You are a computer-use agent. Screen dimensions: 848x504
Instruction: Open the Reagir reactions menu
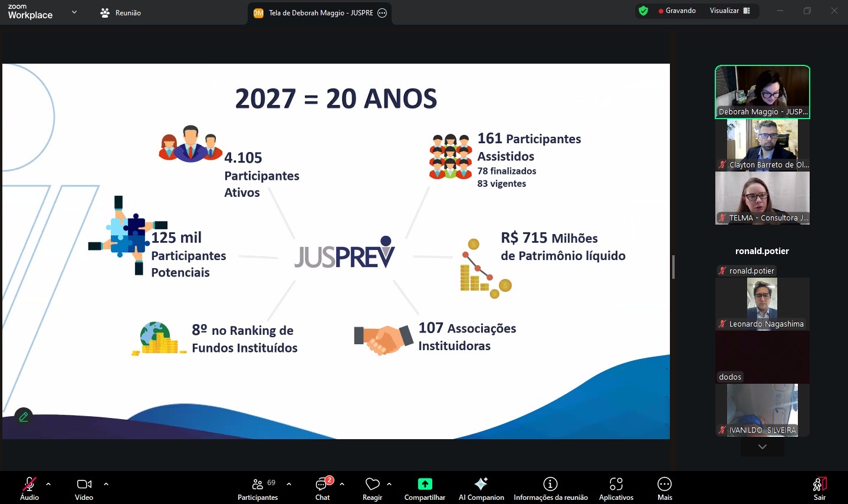coord(372,488)
